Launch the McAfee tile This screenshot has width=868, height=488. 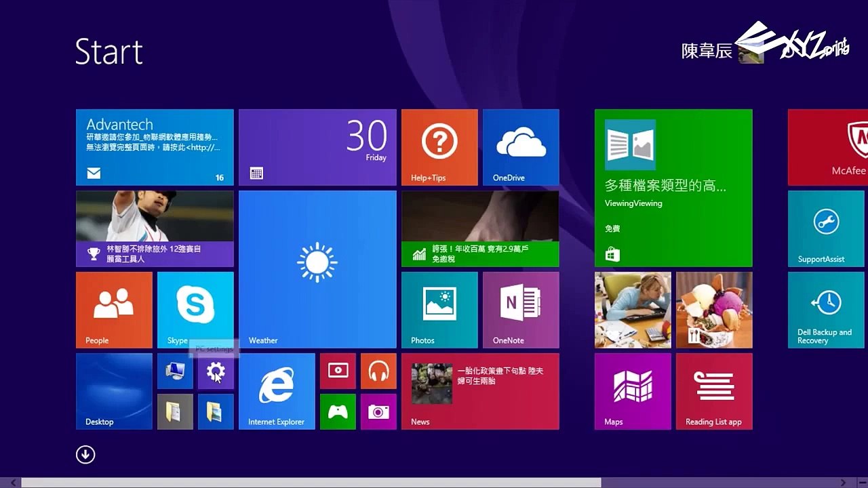(828, 147)
